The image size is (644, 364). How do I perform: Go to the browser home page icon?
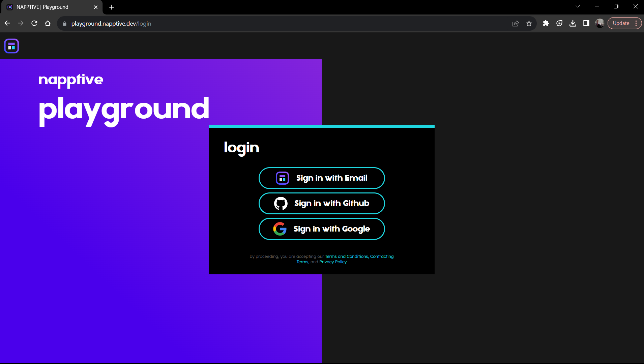pyautogui.click(x=48, y=23)
